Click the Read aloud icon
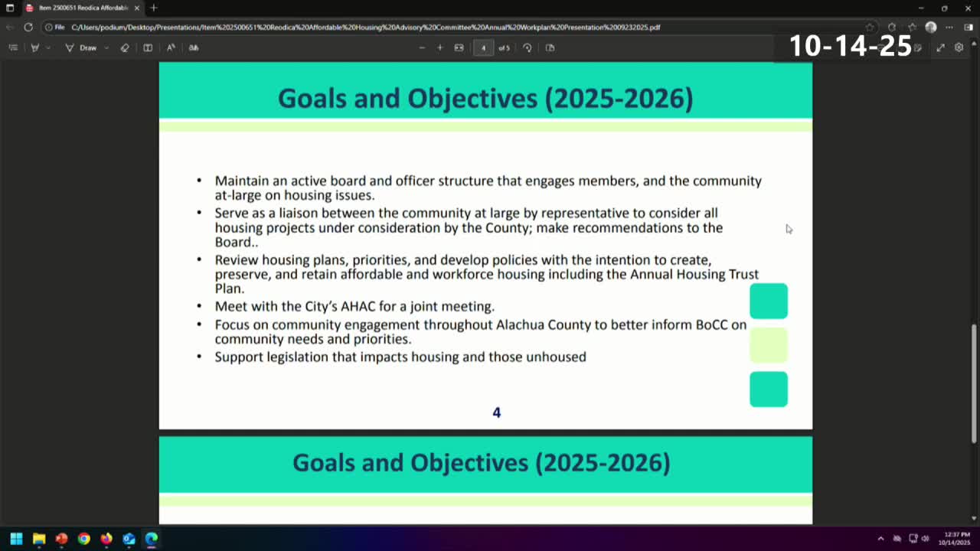 coord(171,47)
